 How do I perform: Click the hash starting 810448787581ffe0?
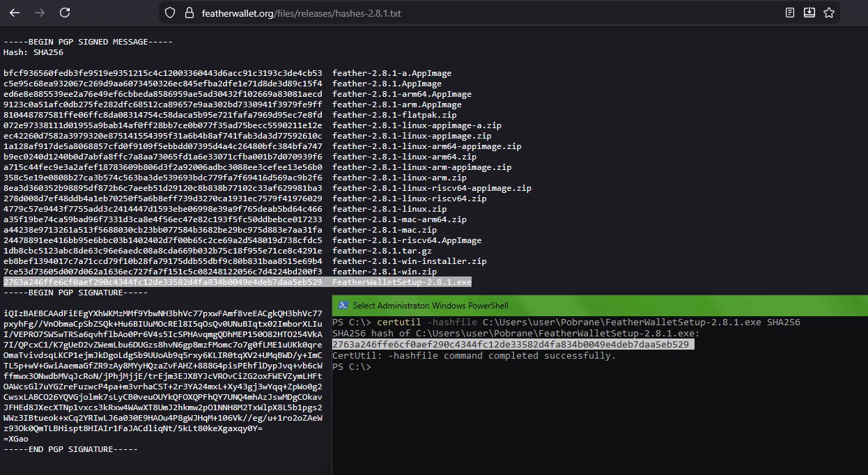click(163, 115)
